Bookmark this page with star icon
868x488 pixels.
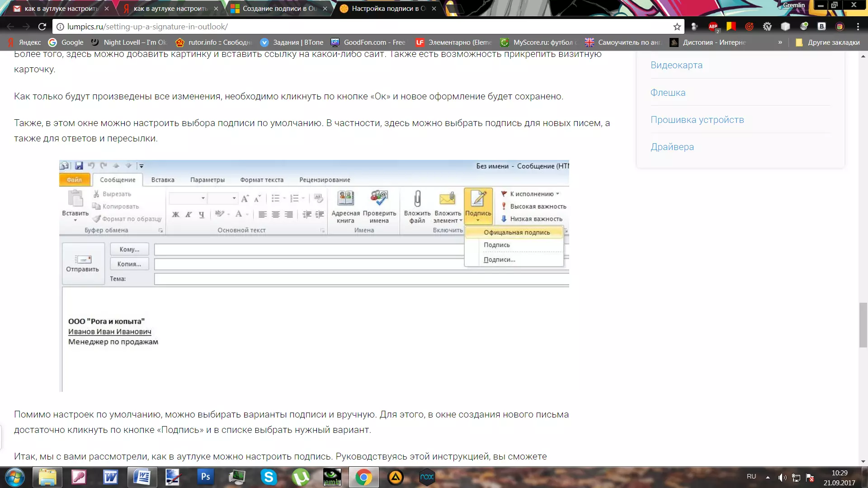[x=677, y=27]
